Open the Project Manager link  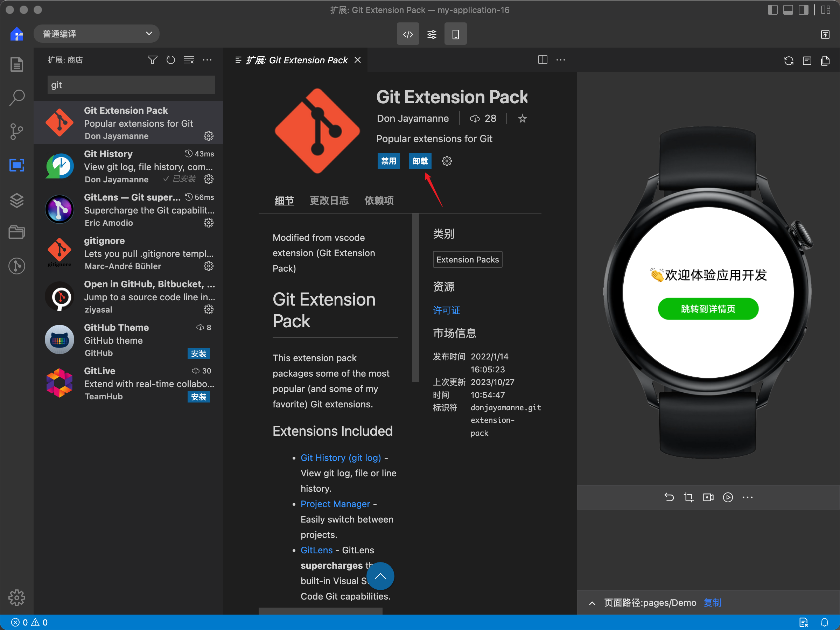tap(335, 504)
